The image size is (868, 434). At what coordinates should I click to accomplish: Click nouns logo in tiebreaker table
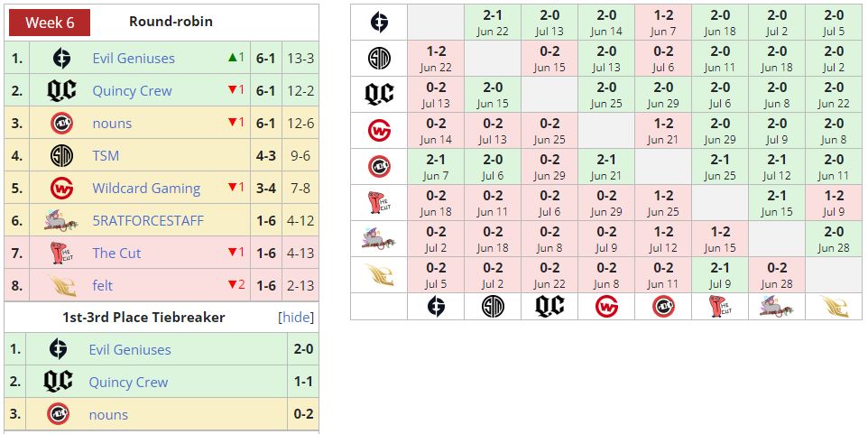coord(59,415)
